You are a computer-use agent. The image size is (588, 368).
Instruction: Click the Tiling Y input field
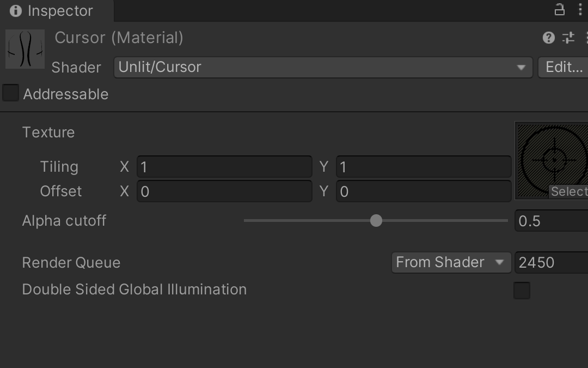(x=424, y=167)
